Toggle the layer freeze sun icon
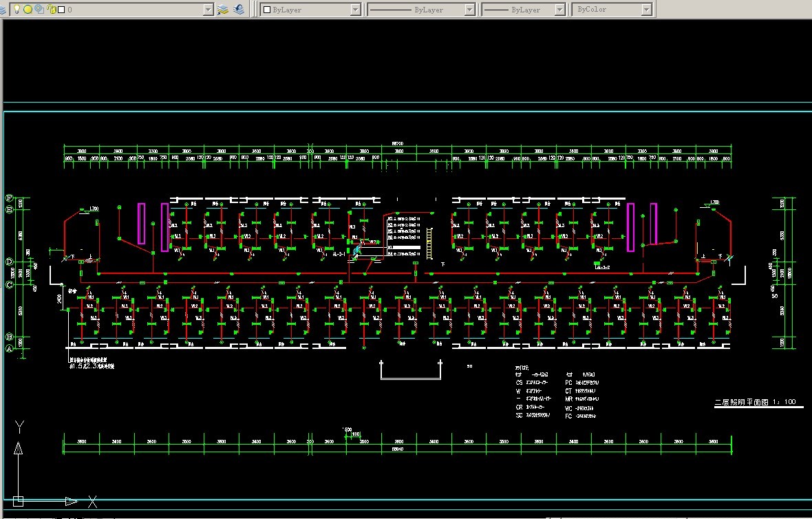 click(x=28, y=10)
